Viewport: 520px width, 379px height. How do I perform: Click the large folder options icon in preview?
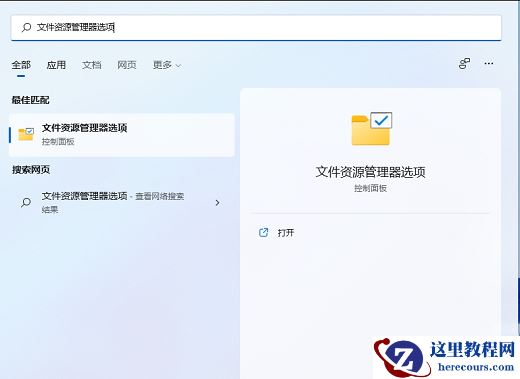tap(372, 129)
